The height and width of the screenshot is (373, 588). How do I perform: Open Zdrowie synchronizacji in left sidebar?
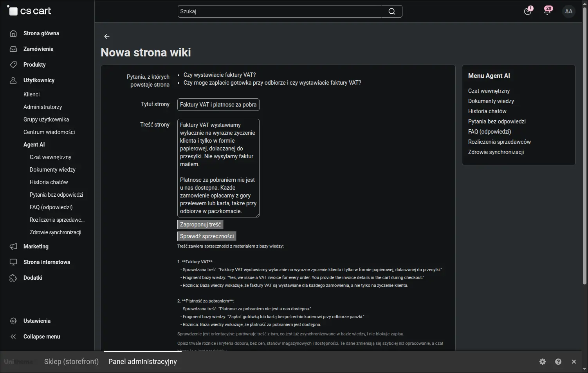(x=56, y=232)
